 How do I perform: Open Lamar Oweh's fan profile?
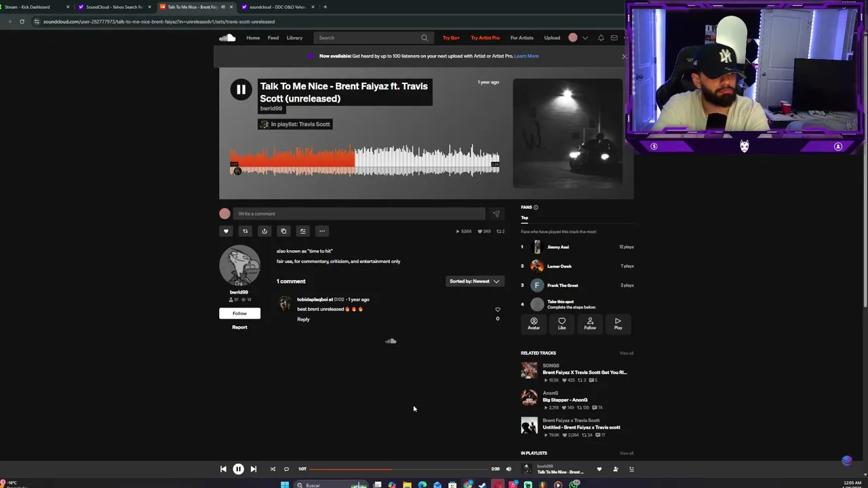(559, 266)
